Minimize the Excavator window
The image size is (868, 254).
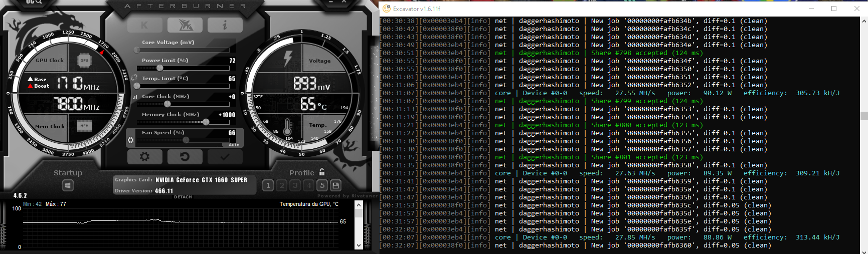pyautogui.click(x=811, y=9)
